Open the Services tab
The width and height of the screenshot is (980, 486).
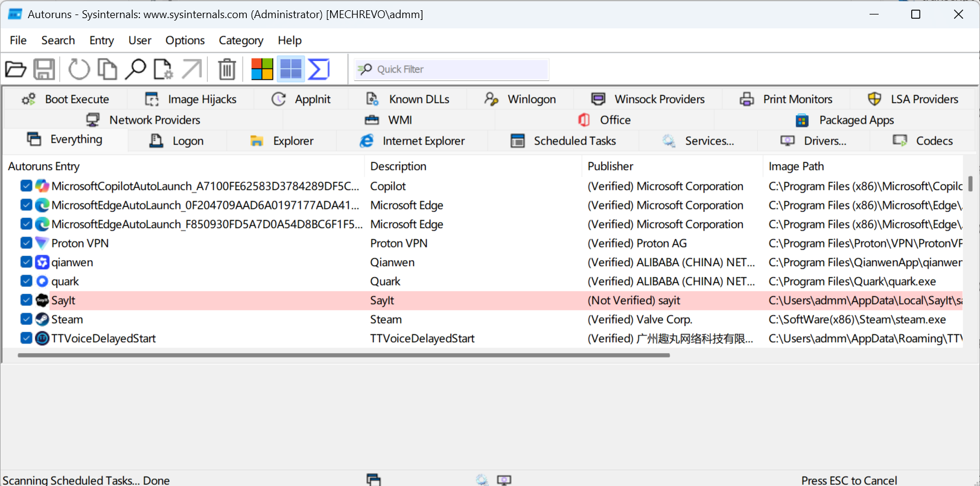pyautogui.click(x=698, y=141)
